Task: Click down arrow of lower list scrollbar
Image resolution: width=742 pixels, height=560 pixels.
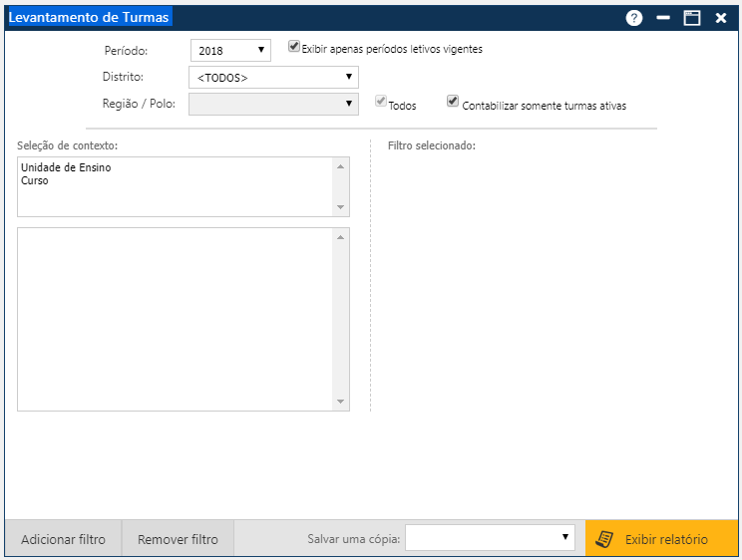Action: click(x=341, y=402)
